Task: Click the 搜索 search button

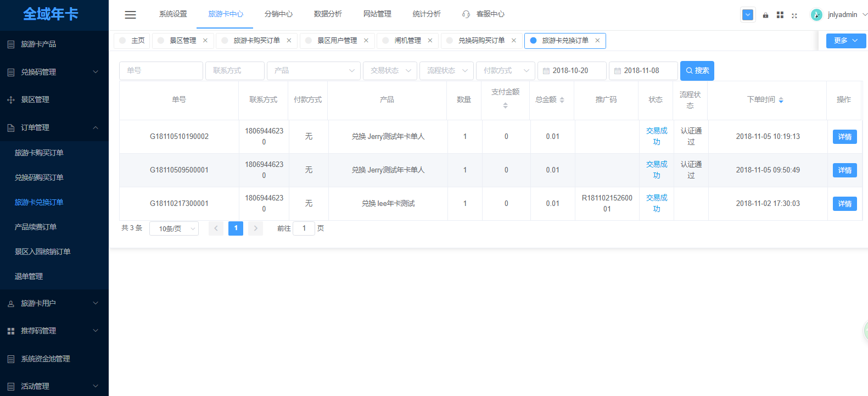Action: pos(697,71)
